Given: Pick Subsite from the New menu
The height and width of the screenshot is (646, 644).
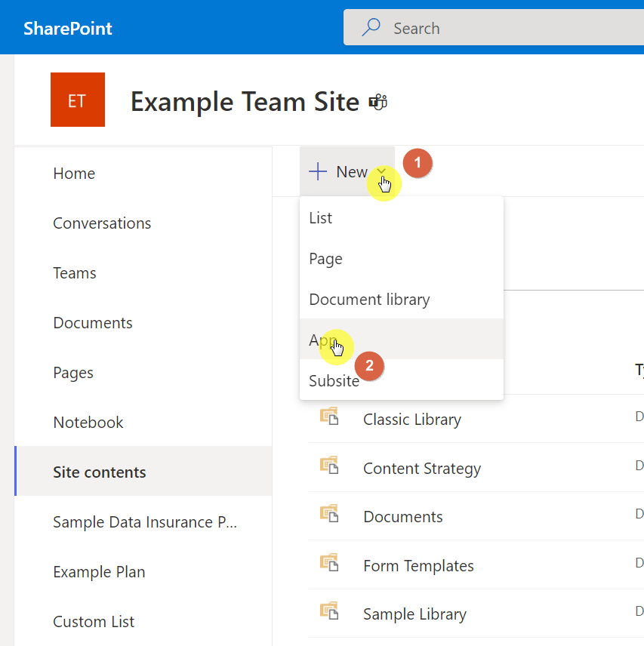Looking at the screenshot, I should (402, 380).
